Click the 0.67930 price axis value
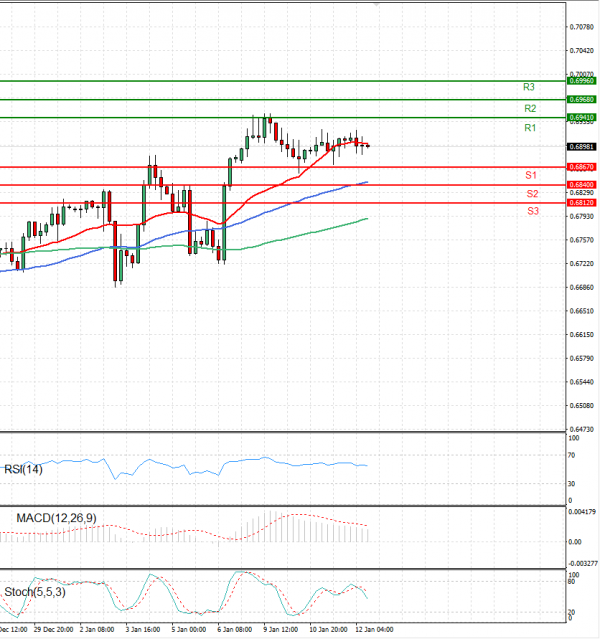Screen dimensions: 600x639 pyautogui.click(x=582, y=216)
